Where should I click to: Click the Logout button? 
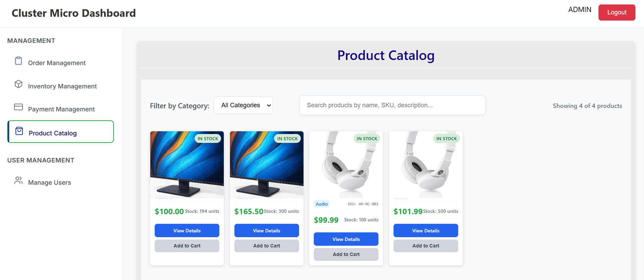pos(617,12)
